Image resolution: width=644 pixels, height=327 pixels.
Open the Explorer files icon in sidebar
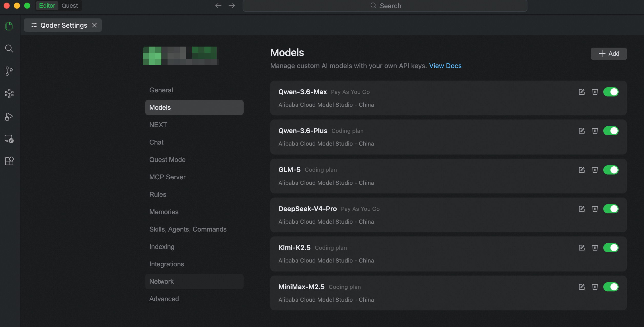point(9,26)
